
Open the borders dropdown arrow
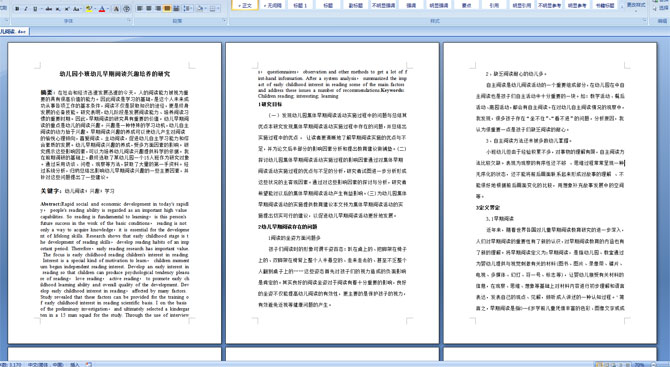[x=218, y=9]
